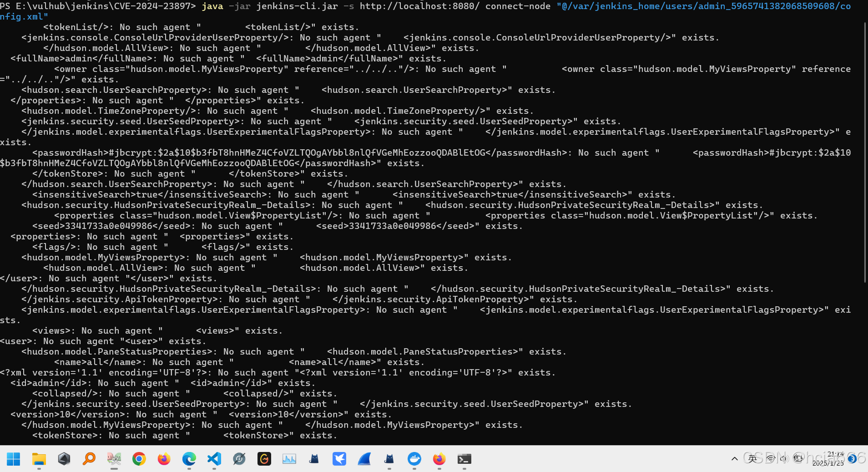The height and width of the screenshot is (472, 868).
Task: Open the gray compass app icon
Action: pyautogui.click(x=239, y=459)
